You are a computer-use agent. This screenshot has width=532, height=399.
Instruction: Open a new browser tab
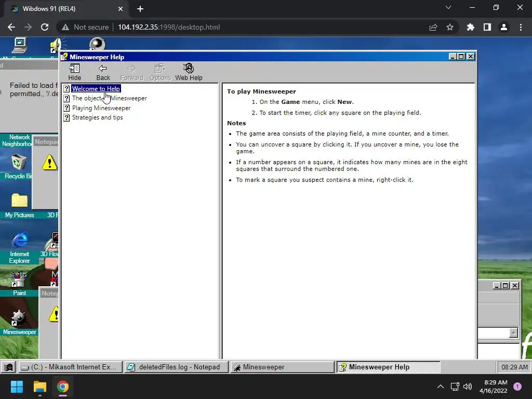(140, 9)
